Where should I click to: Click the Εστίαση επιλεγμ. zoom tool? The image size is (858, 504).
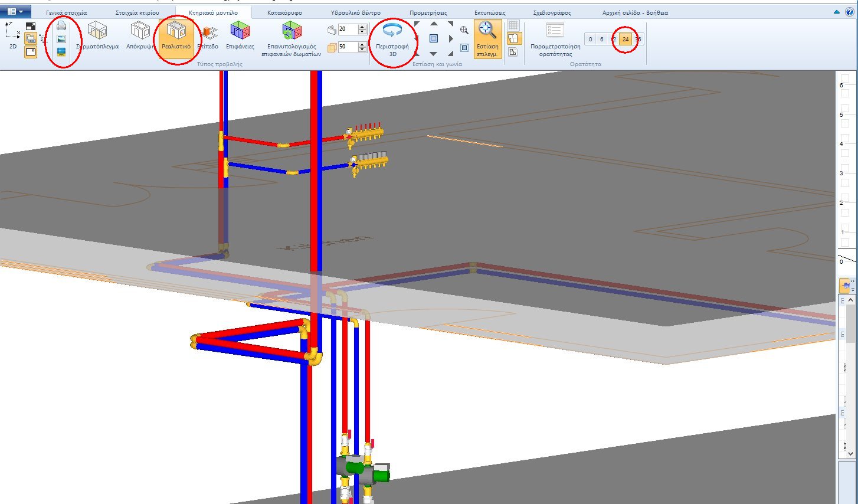[x=487, y=38]
